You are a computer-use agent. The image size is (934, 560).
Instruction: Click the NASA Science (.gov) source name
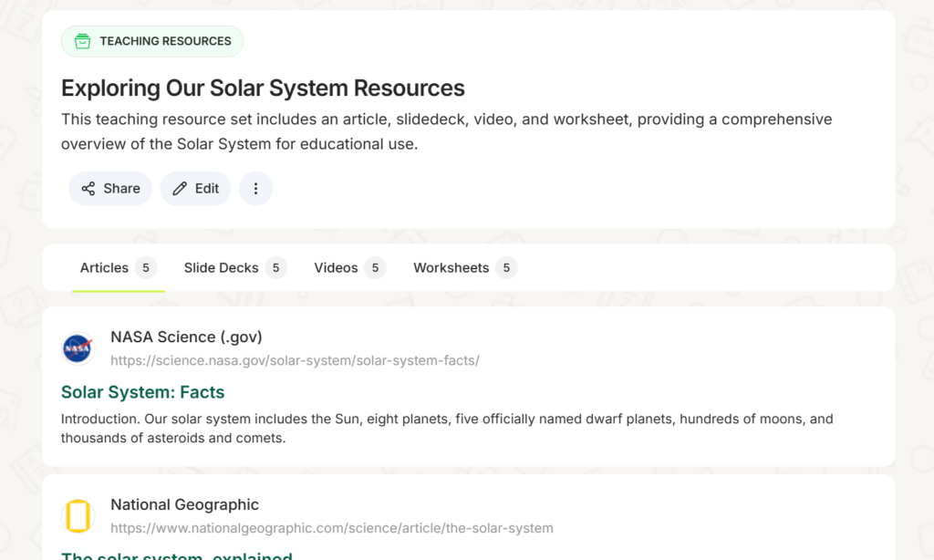(186, 337)
